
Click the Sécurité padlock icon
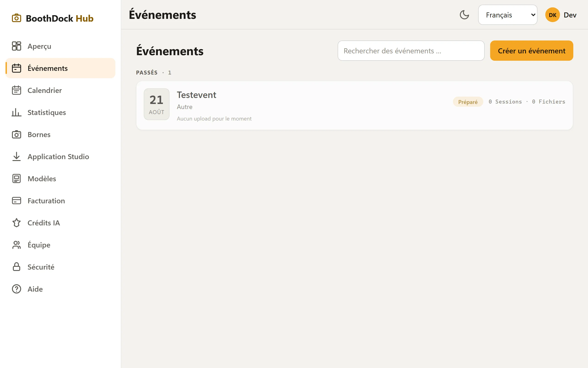point(17,267)
